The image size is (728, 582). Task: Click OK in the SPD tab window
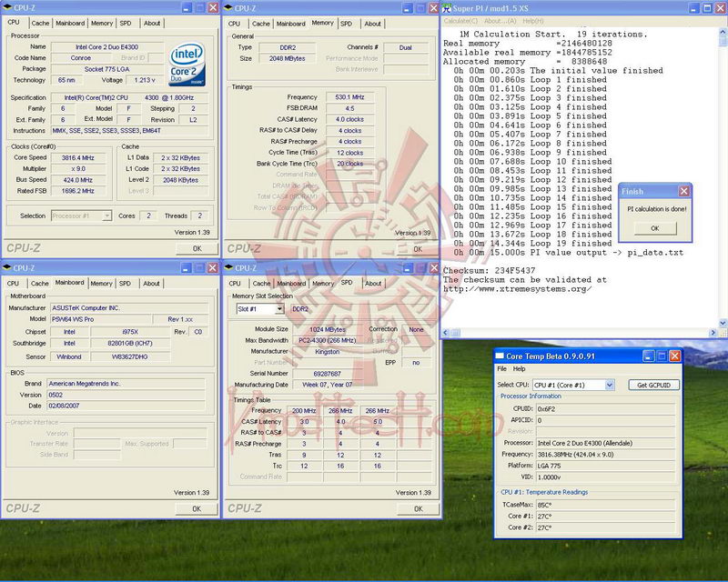tap(418, 508)
